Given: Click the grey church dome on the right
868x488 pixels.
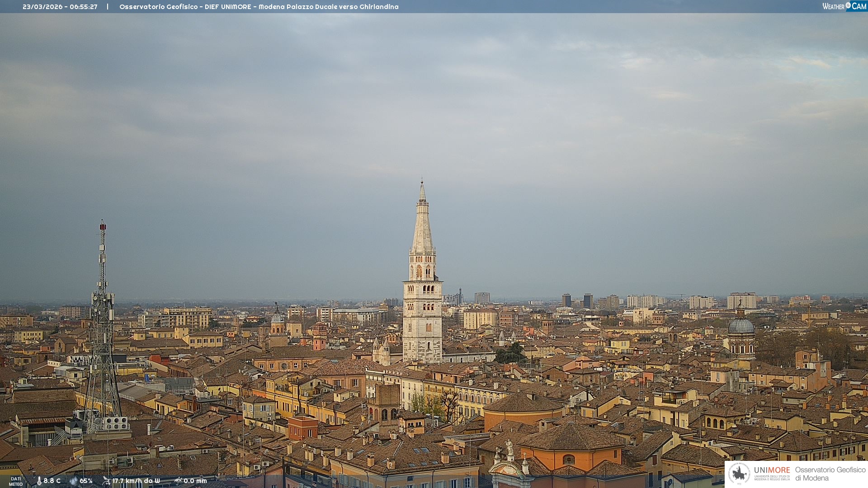Looking at the screenshot, I should [x=741, y=326].
